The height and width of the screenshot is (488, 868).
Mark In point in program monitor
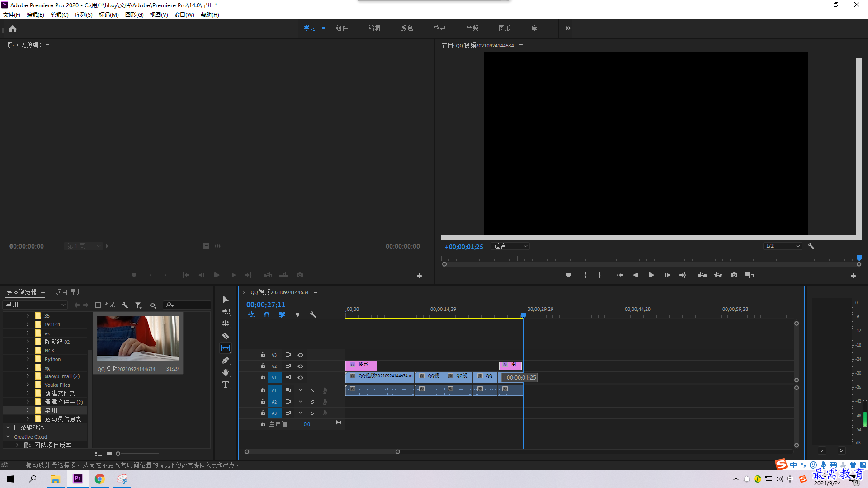[585, 275]
